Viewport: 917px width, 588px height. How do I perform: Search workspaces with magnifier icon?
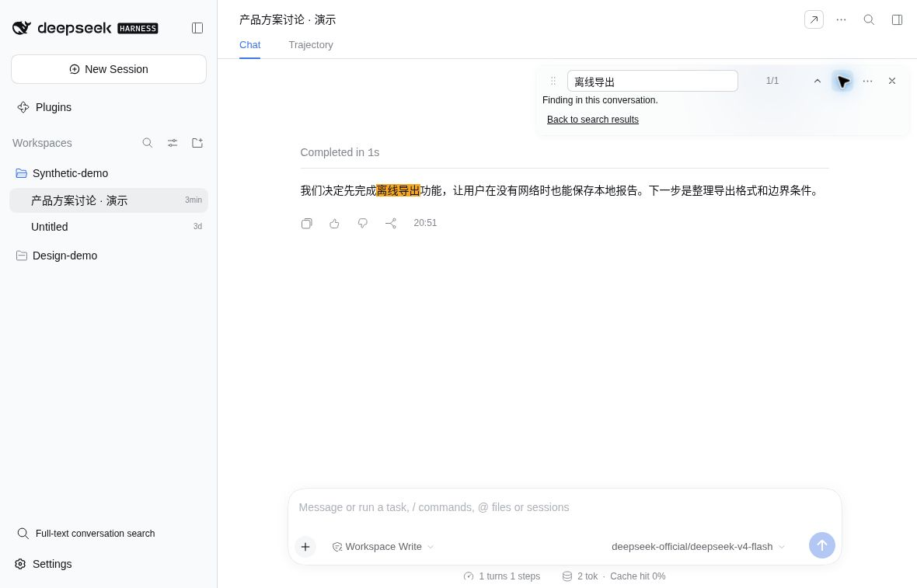coord(148,143)
